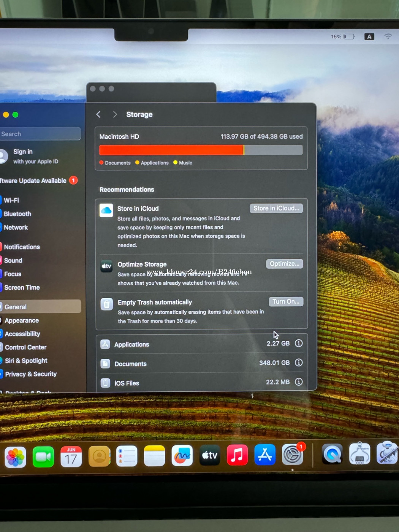Click the "2.27 GB" Applications size value
The width and height of the screenshot is (399, 532).
[278, 344]
